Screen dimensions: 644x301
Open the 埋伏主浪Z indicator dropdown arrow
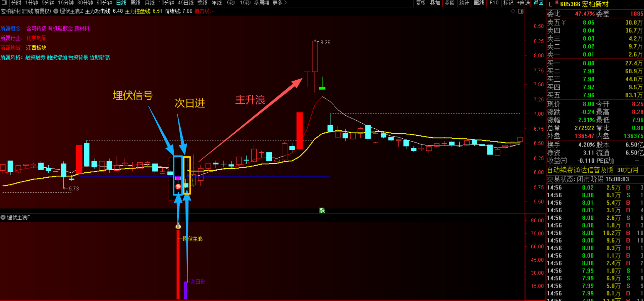pos(56,11)
